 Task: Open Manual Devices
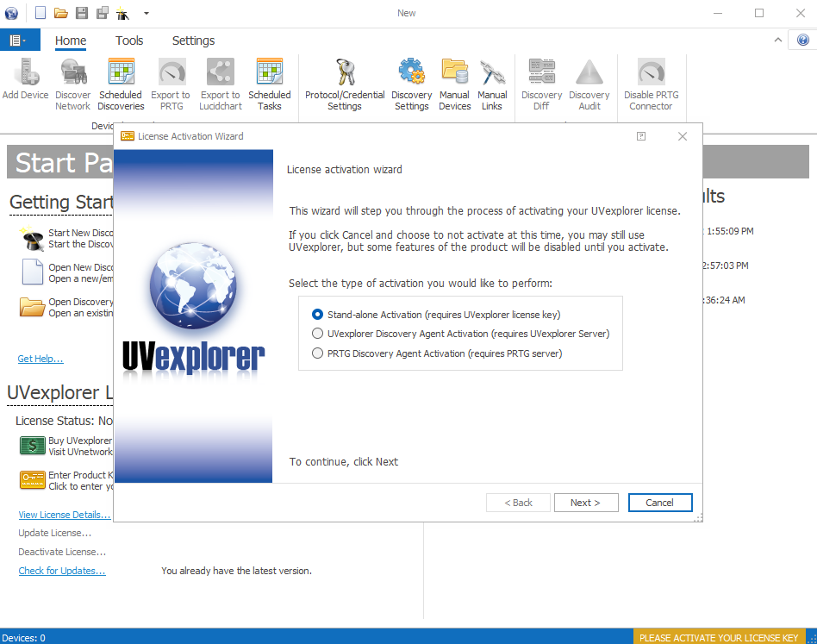(x=455, y=84)
